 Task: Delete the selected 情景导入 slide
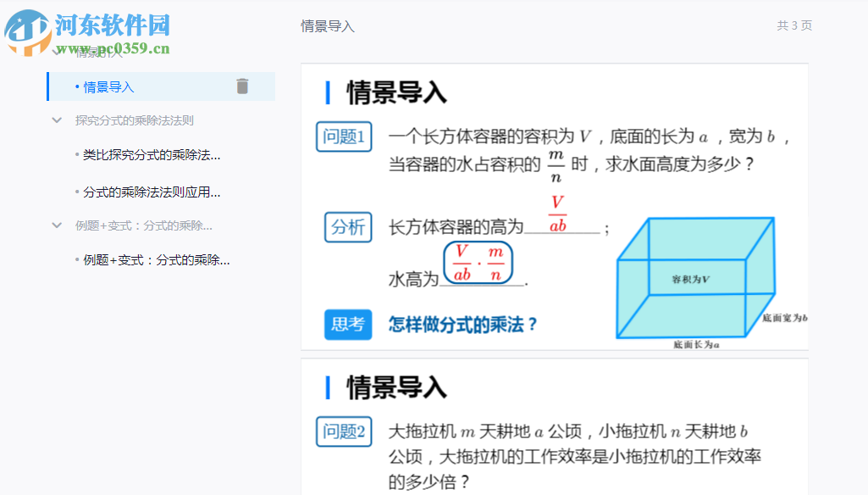[242, 86]
